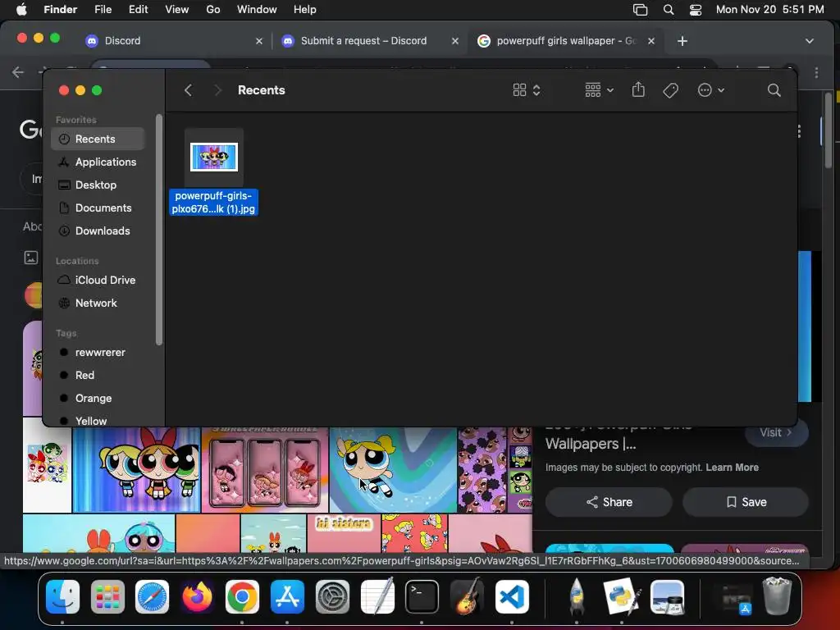Click the Stage Manager icon in menu bar

[640, 10]
